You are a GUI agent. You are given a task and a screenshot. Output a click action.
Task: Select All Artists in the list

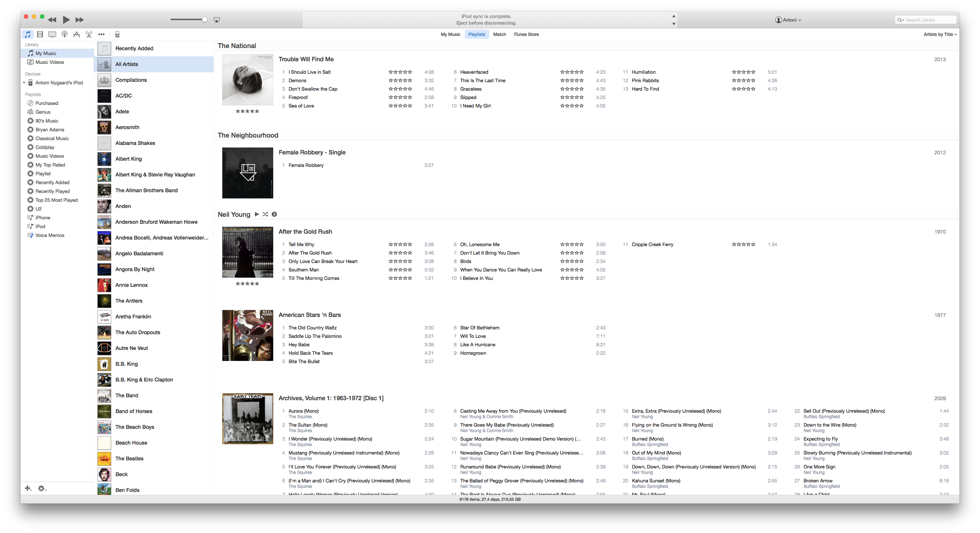[154, 64]
